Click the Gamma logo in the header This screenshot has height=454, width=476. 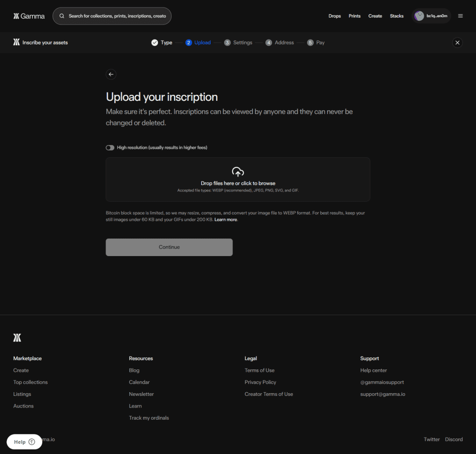[x=29, y=16]
